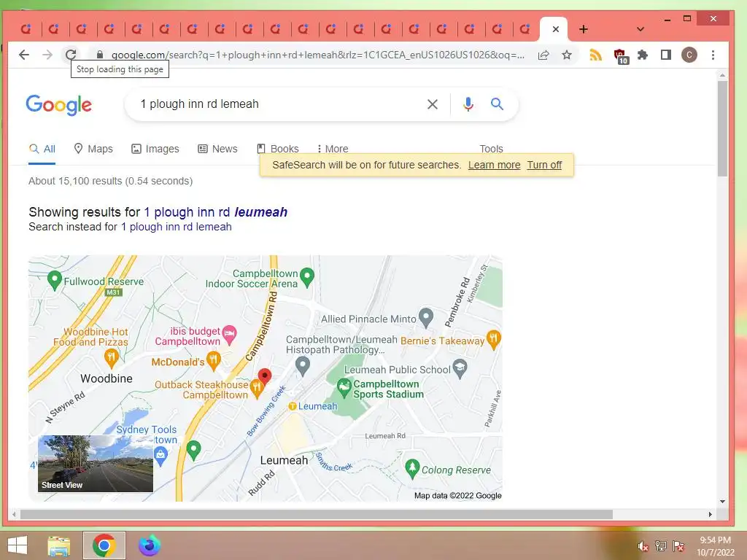Click the padlock site info icon

point(99,55)
